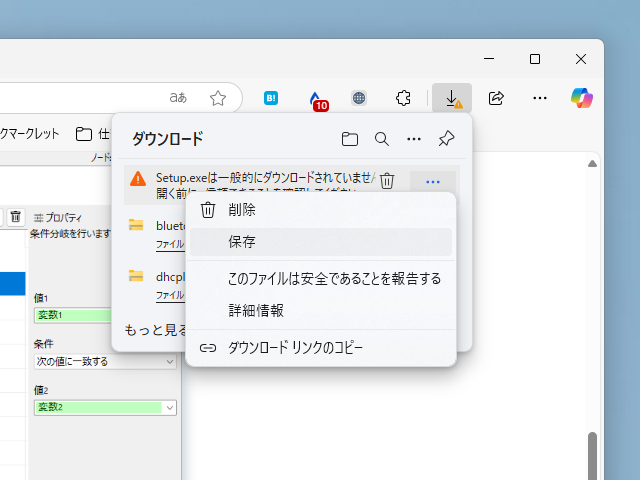
Task: Open ファイル link under dhcp... item
Action: point(170,295)
